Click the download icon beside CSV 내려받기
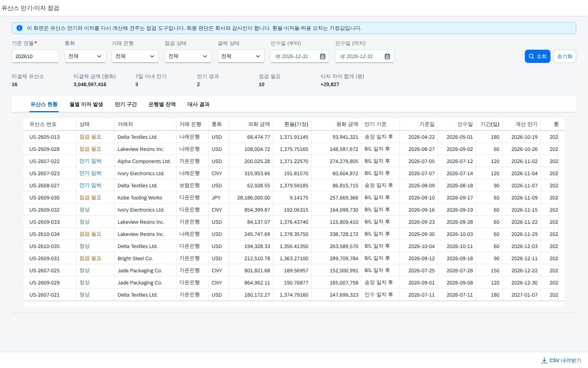The image size is (588, 368). [x=544, y=360]
